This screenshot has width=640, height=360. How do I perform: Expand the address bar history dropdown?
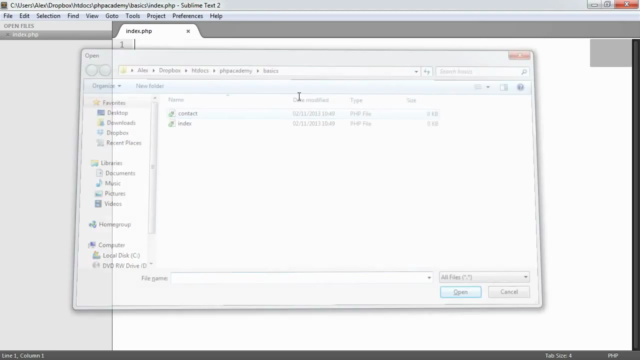point(416,71)
